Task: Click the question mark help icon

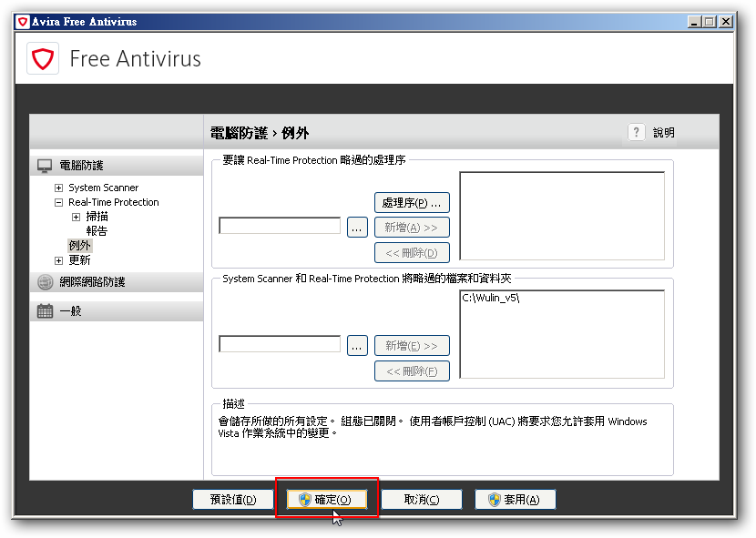Action: (x=636, y=133)
